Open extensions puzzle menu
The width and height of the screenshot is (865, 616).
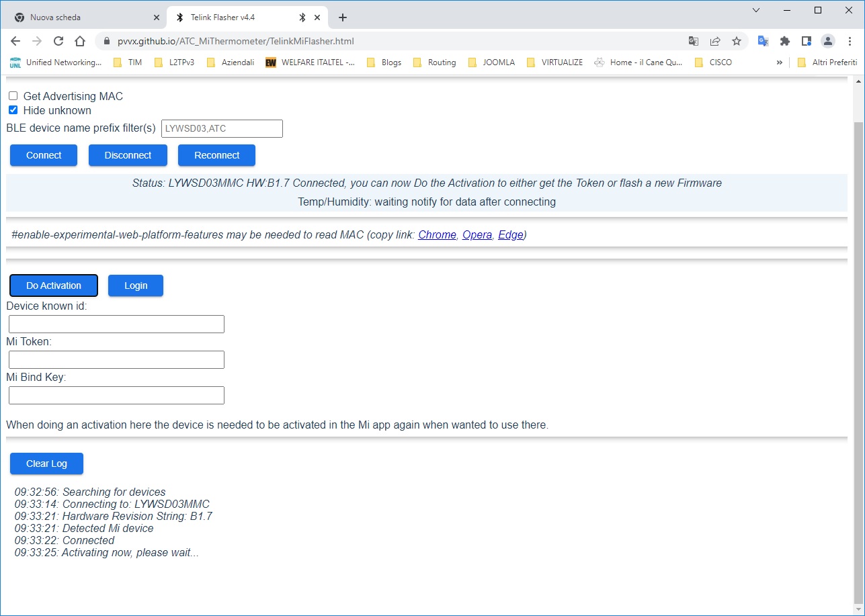coord(784,41)
